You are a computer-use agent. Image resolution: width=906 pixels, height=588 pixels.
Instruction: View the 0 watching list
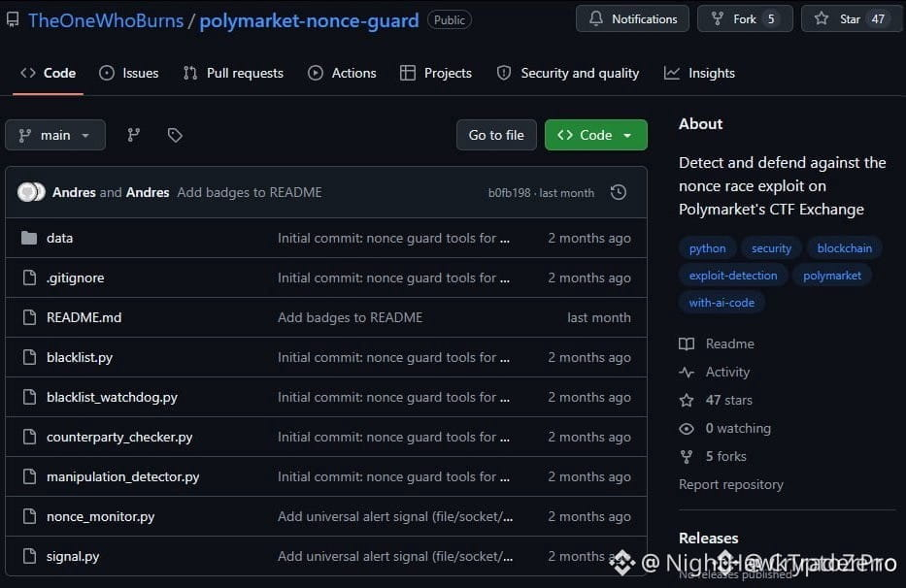725,429
